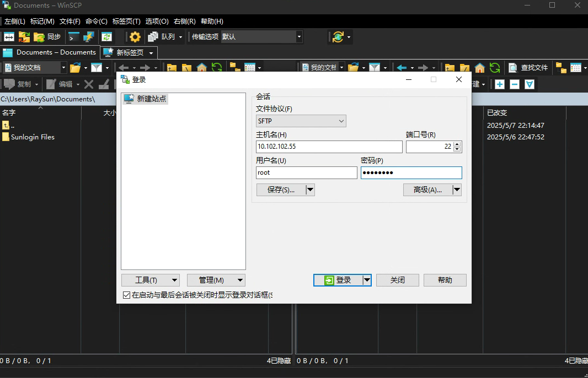Click the 登录 login button
588x378 pixels.
pyautogui.click(x=338, y=280)
